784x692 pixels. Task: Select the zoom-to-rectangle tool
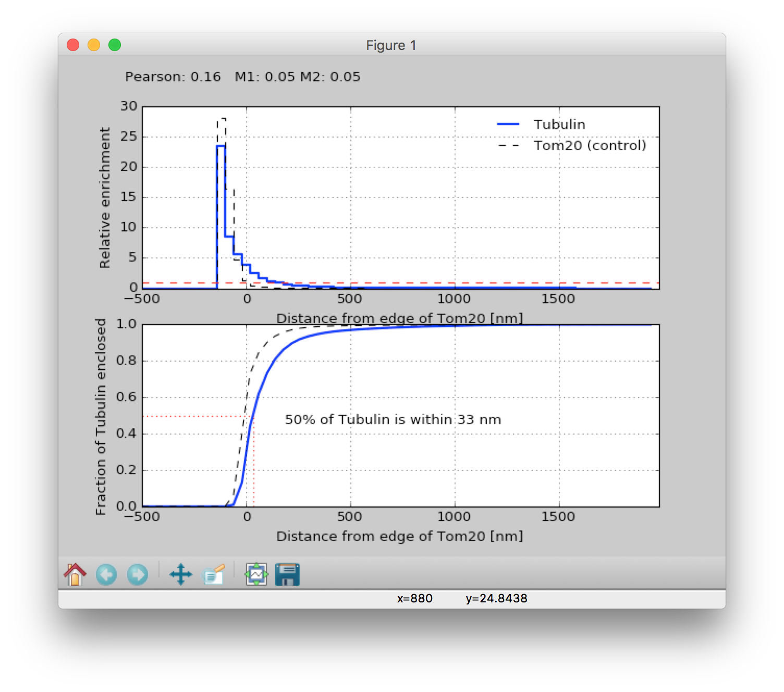click(x=213, y=574)
